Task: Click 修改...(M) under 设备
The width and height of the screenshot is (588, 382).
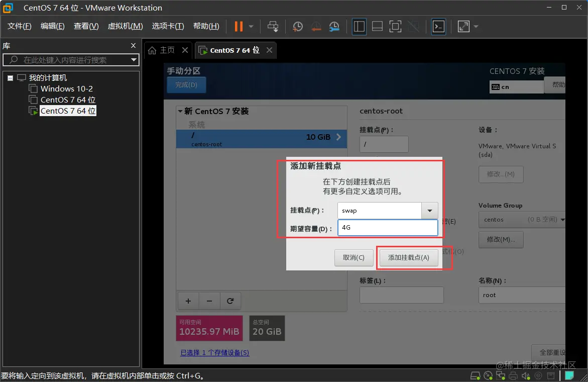Action: [501, 174]
